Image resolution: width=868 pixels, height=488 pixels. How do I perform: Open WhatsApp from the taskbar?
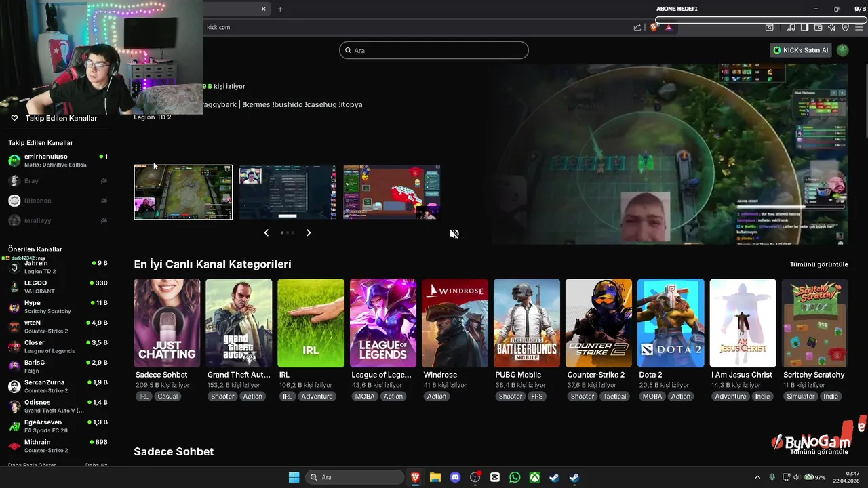click(515, 477)
